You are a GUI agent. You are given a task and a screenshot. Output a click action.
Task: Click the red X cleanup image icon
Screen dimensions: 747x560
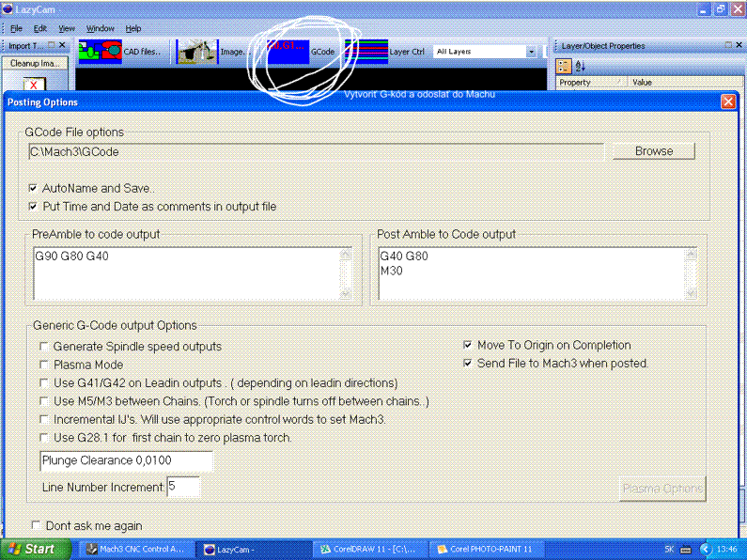point(33,85)
